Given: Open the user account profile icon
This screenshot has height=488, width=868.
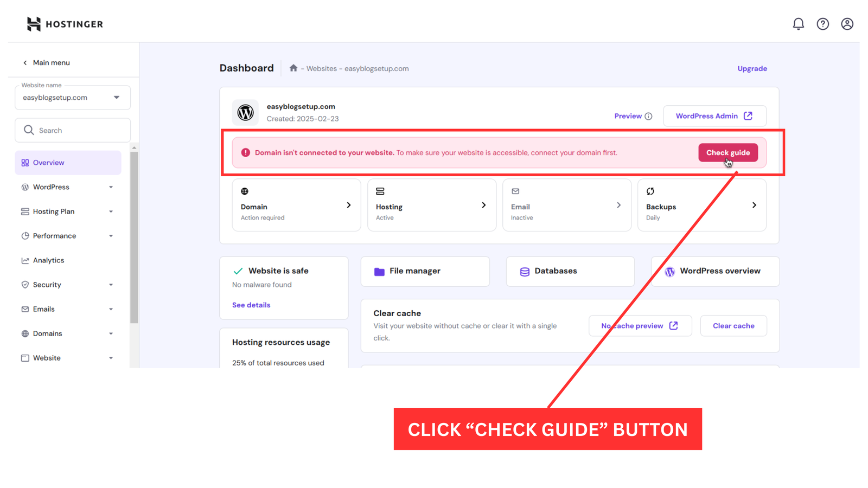Looking at the screenshot, I should coord(847,24).
